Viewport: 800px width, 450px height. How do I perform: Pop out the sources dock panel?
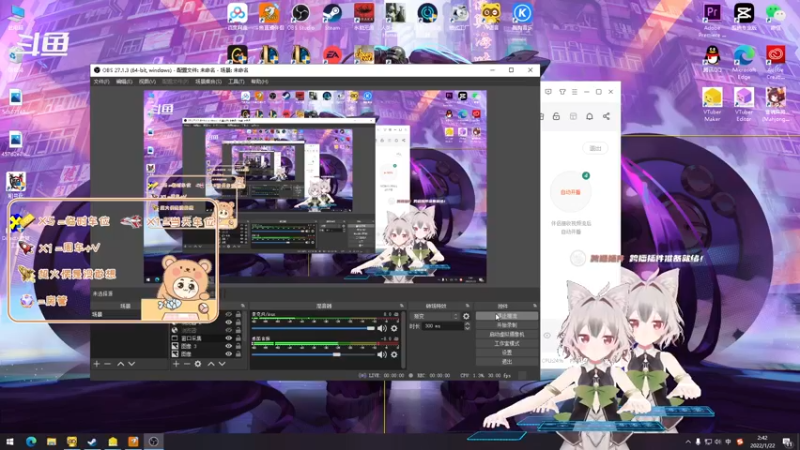[x=243, y=306]
